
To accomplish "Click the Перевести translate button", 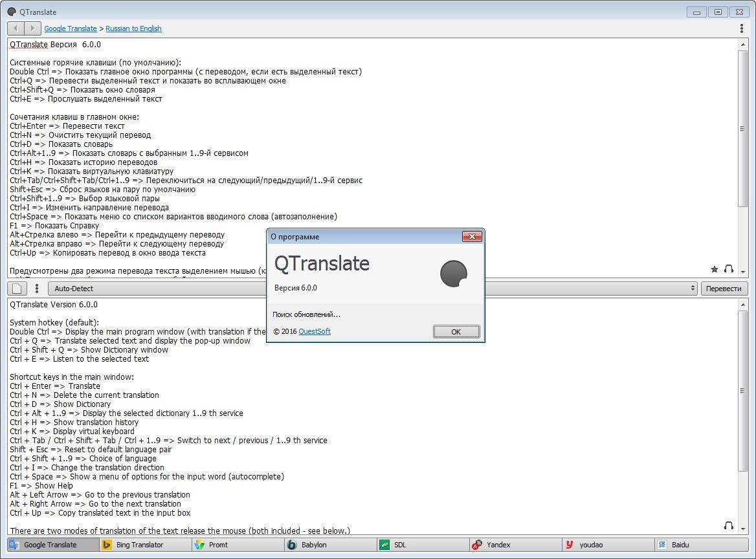I will coord(724,288).
